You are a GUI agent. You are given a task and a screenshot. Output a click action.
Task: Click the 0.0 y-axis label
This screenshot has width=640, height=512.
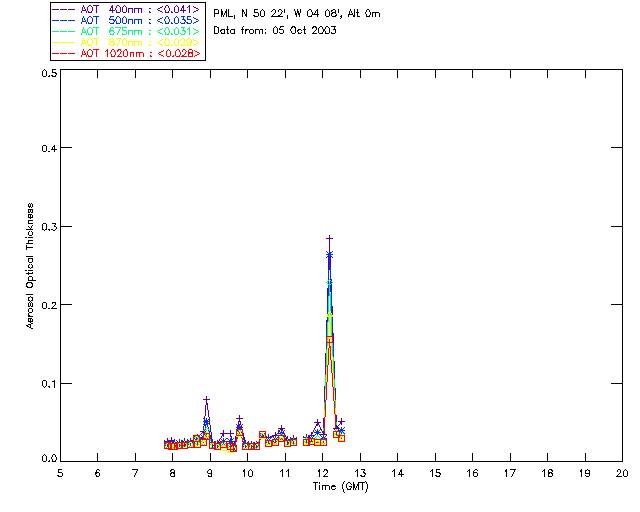coord(49,459)
